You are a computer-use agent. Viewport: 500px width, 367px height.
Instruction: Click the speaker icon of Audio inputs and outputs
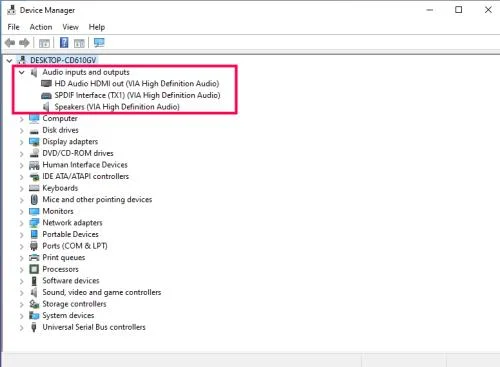tap(34, 72)
